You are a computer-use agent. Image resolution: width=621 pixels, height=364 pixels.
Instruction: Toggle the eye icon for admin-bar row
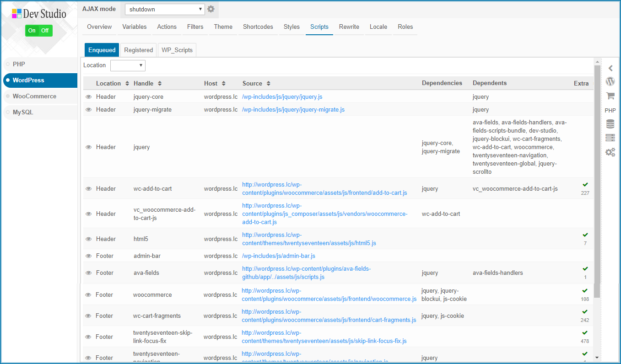coord(89,256)
